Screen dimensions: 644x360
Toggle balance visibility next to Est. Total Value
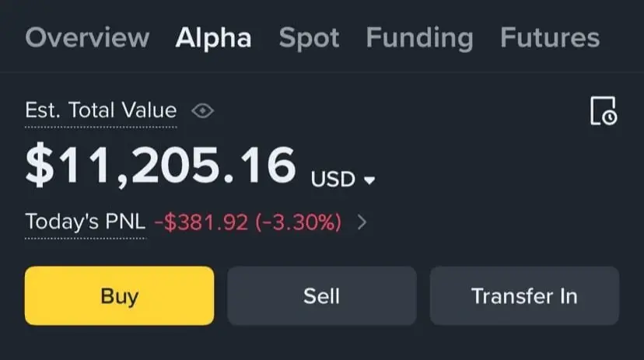(x=202, y=111)
